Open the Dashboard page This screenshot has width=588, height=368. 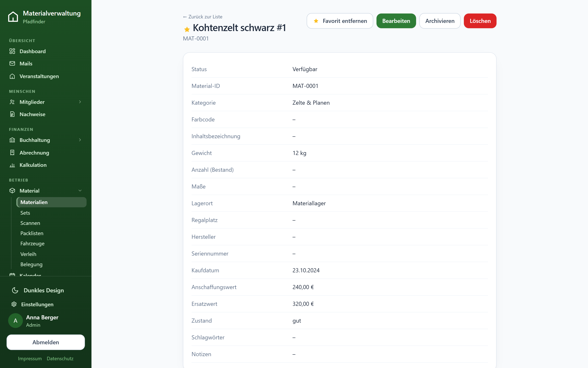46,51
